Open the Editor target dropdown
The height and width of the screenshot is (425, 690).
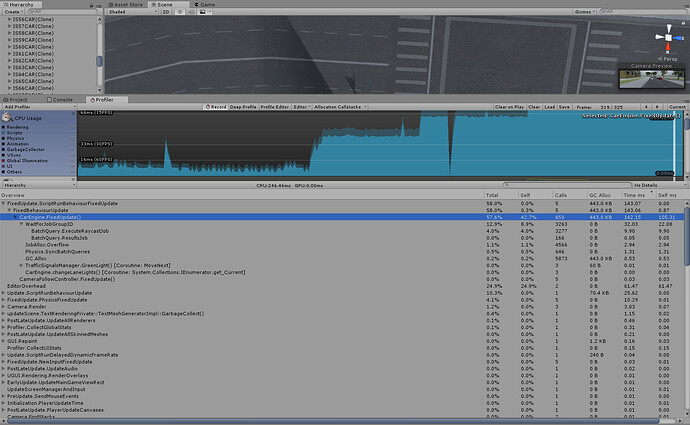click(302, 107)
